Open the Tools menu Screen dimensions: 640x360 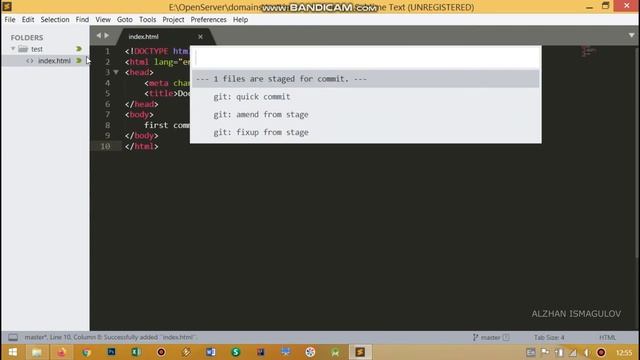click(x=147, y=20)
